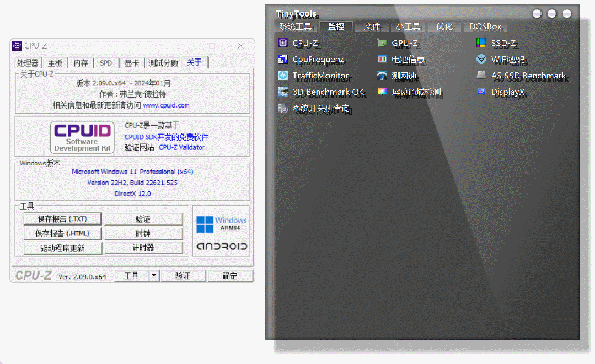
Task: Open the 时钟 button
Action: point(143,233)
